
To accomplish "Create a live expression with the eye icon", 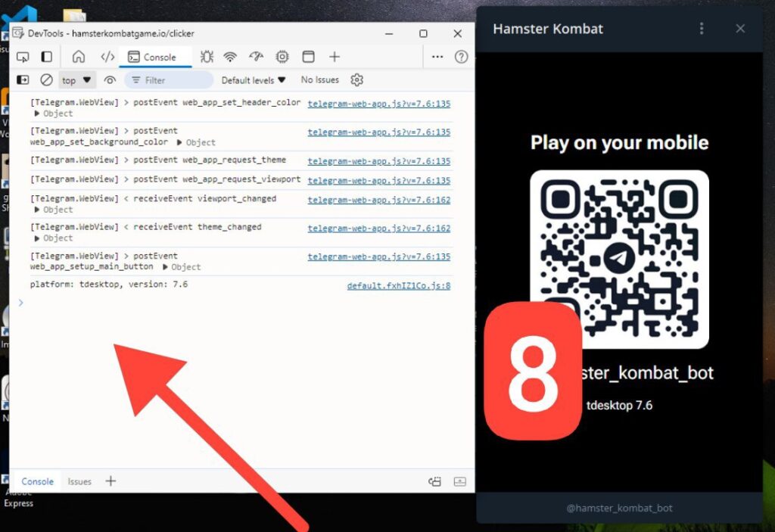I will pos(110,79).
